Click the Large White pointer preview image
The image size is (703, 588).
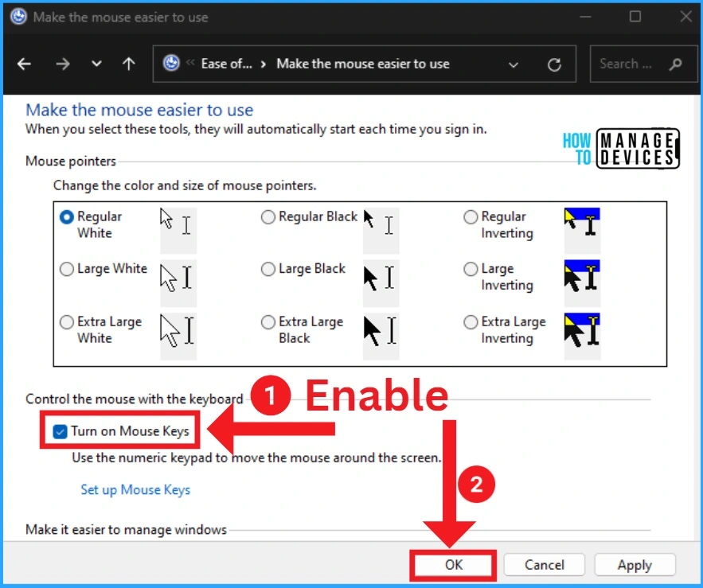pyautogui.click(x=178, y=282)
